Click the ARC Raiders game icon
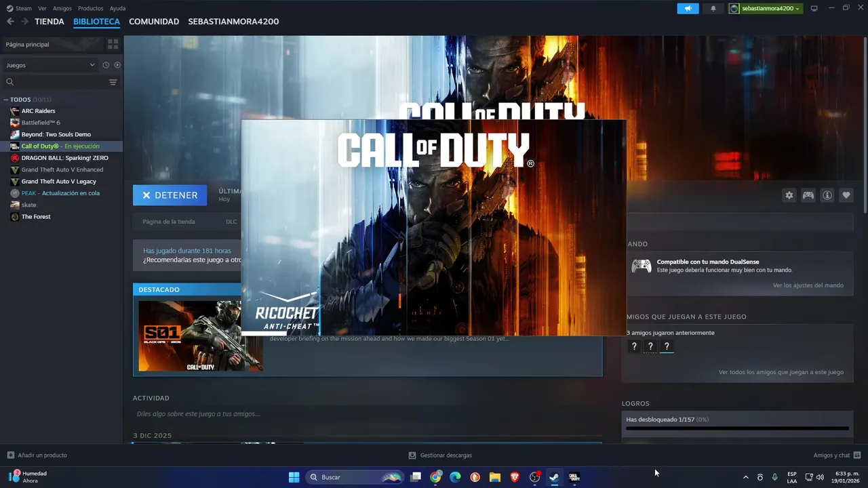Viewport: 868px width, 488px height. pos(15,110)
